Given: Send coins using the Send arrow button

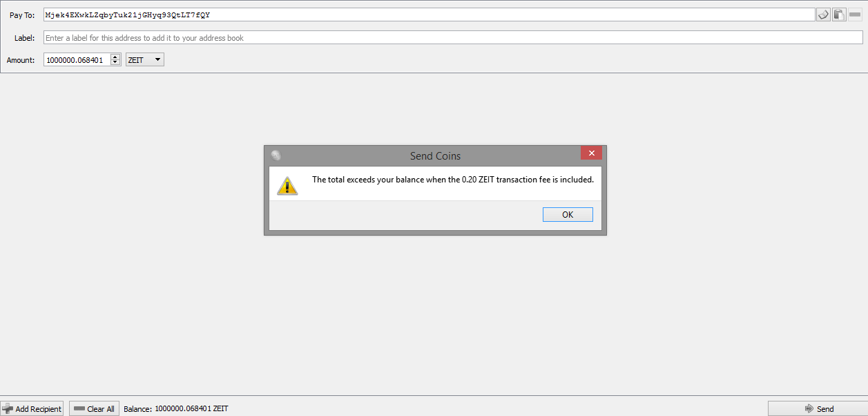Looking at the screenshot, I should 818,408.
